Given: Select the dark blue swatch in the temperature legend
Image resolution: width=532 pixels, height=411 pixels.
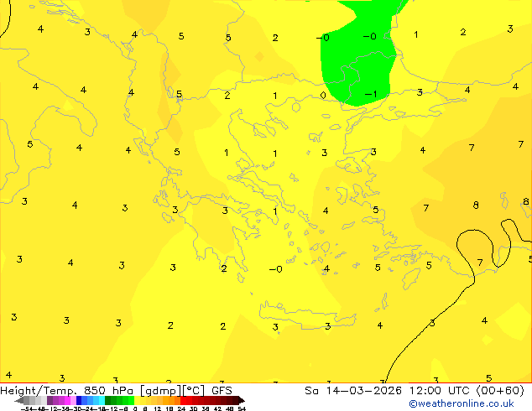Looking at the screenshot, I should 79,400.
